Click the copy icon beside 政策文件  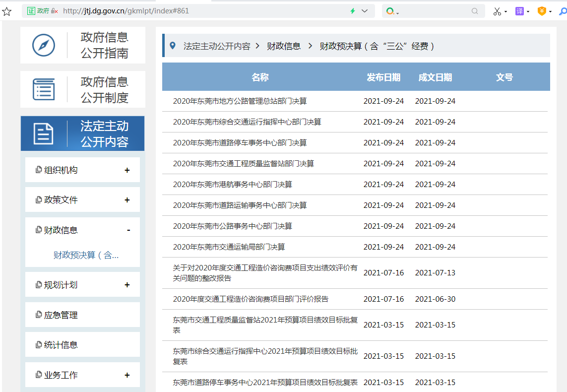pyautogui.click(x=38, y=199)
